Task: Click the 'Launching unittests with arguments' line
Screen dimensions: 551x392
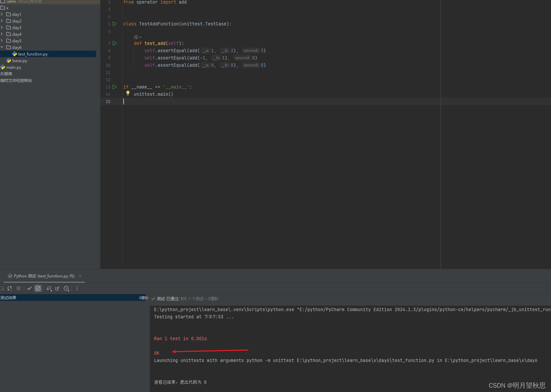Action: [346, 360]
